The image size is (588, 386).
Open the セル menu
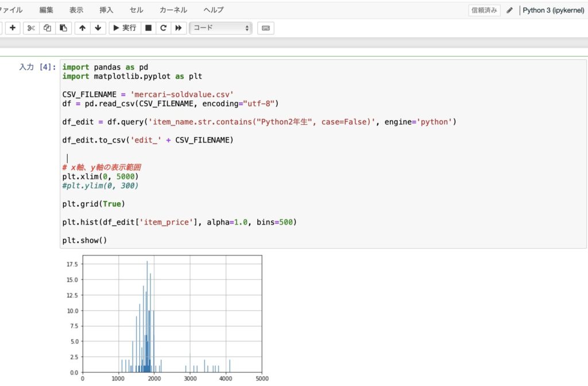137,10
